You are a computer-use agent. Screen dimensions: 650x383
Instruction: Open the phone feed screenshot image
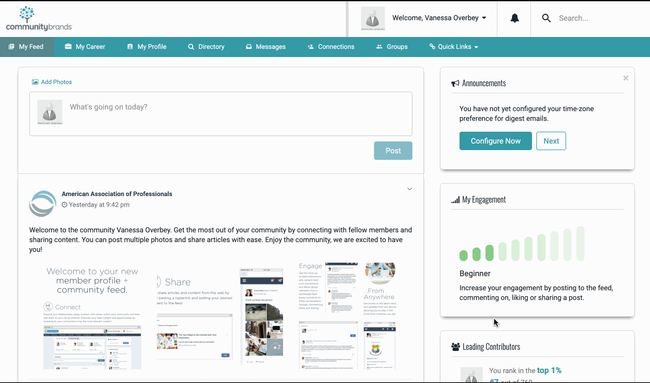pyautogui.click(x=262, y=316)
